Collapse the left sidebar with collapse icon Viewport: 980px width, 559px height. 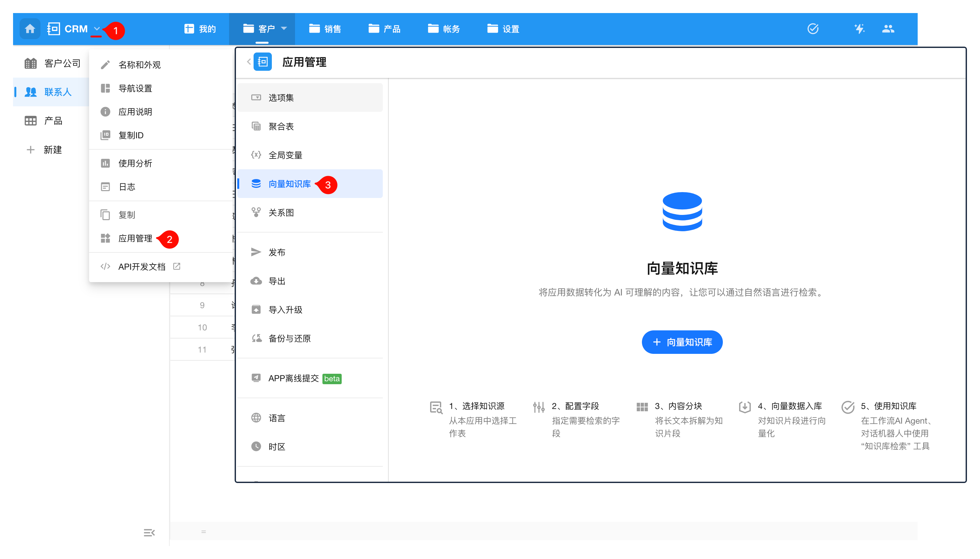(x=149, y=533)
